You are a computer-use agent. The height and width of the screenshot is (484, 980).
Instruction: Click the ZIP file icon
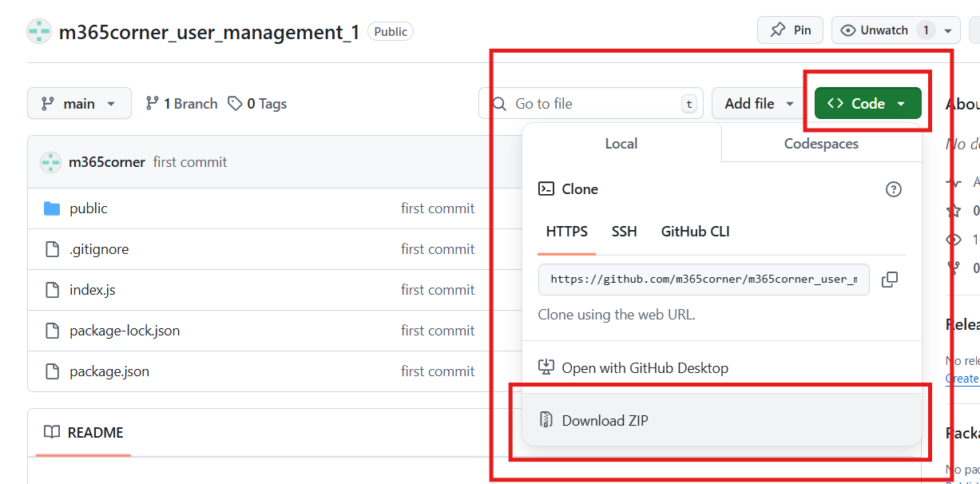(x=546, y=420)
